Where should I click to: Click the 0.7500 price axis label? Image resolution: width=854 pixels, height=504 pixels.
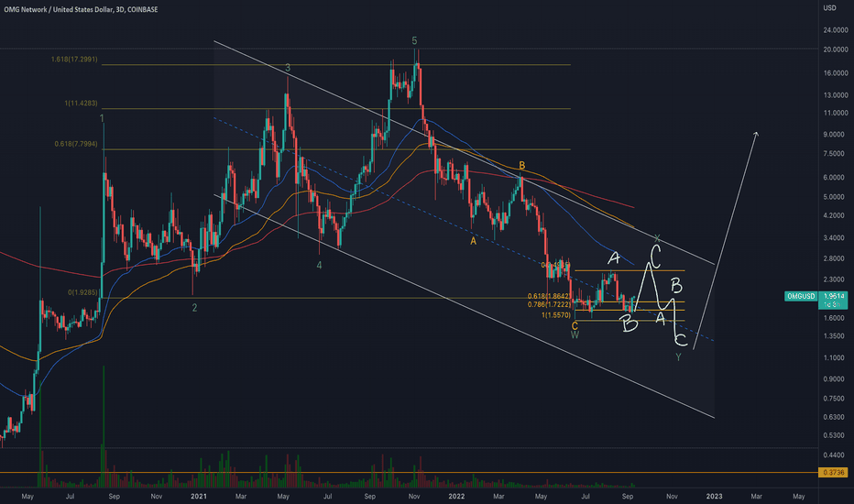[836, 399]
